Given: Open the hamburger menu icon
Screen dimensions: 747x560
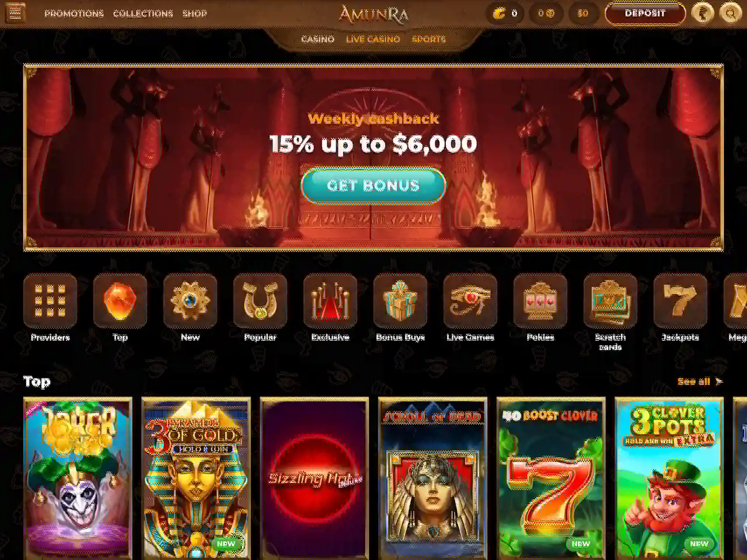Looking at the screenshot, I should pyautogui.click(x=15, y=13).
